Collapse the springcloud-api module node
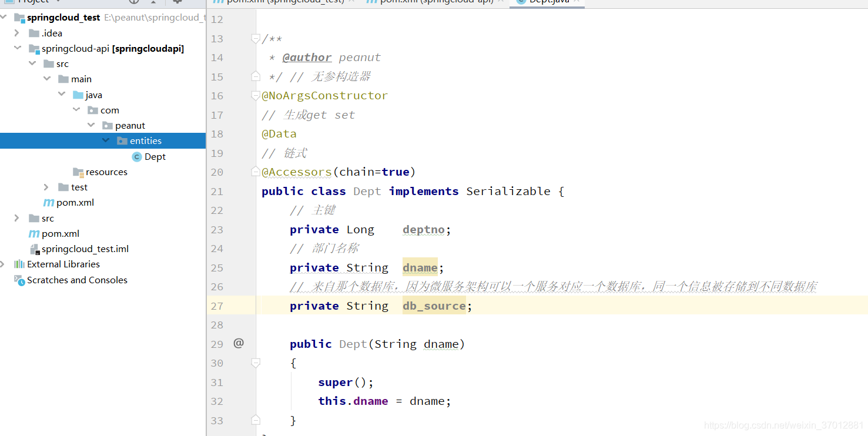The height and width of the screenshot is (436, 868). coord(18,48)
